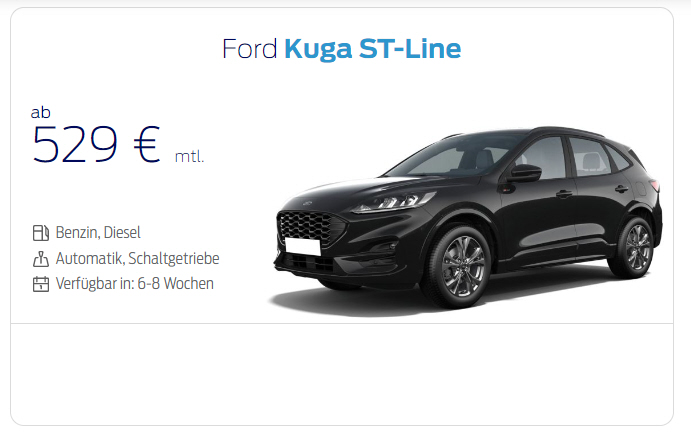Click the car's front honeycomb grille
The image size is (691, 438).
click(308, 227)
